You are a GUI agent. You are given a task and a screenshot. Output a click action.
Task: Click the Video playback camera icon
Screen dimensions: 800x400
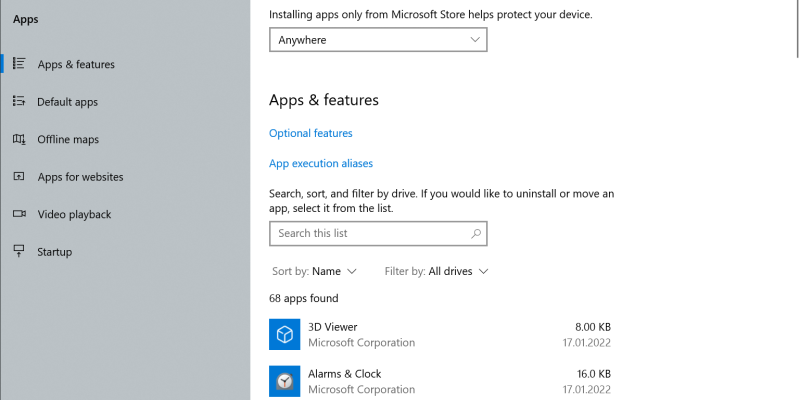[19, 214]
